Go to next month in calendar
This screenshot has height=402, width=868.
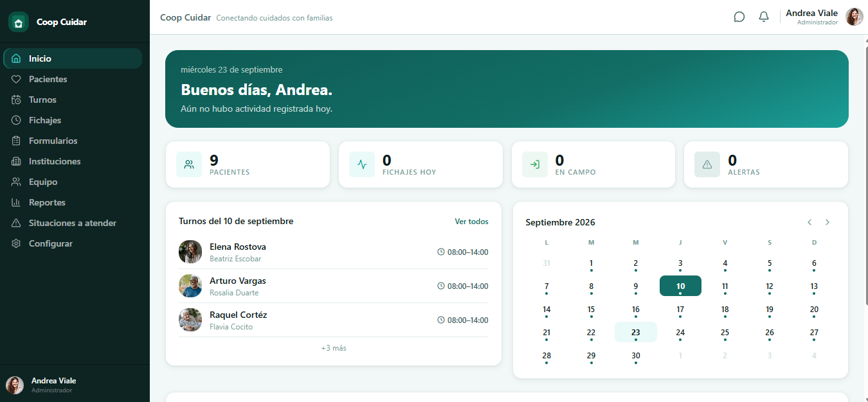click(827, 222)
